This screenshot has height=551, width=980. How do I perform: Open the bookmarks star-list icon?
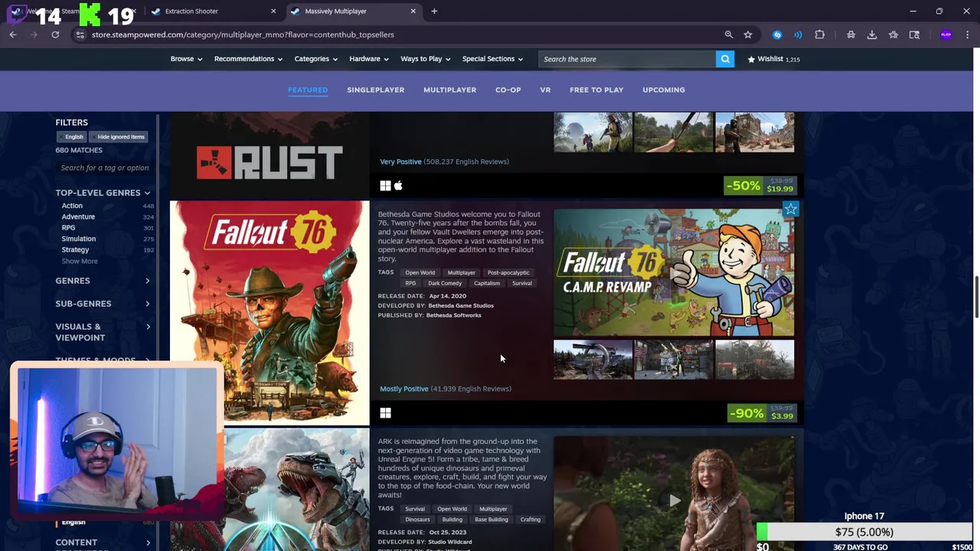[x=893, y=34]
